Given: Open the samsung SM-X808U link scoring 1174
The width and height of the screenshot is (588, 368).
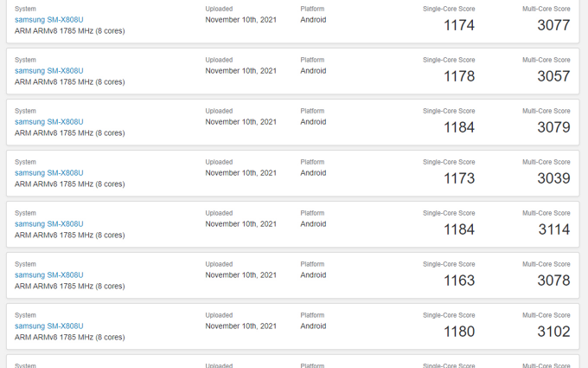Looking at the screenshot, I should (x=48, y=20).
